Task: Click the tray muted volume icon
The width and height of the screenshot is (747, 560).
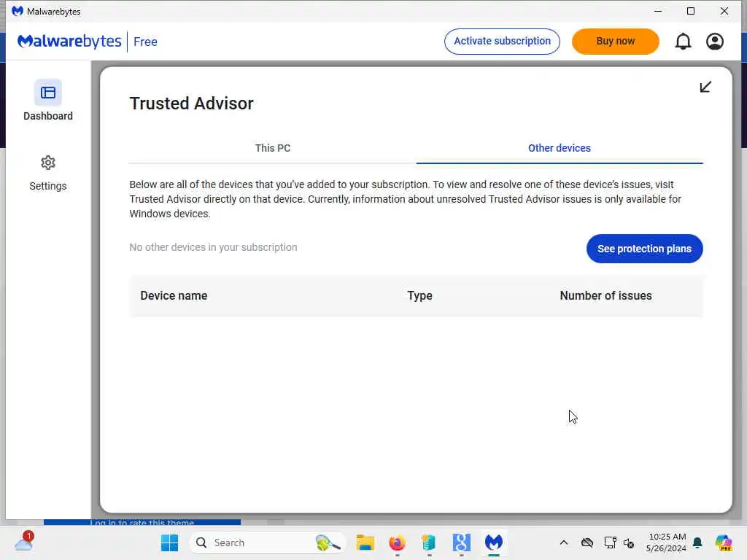Action: (629, 542)
